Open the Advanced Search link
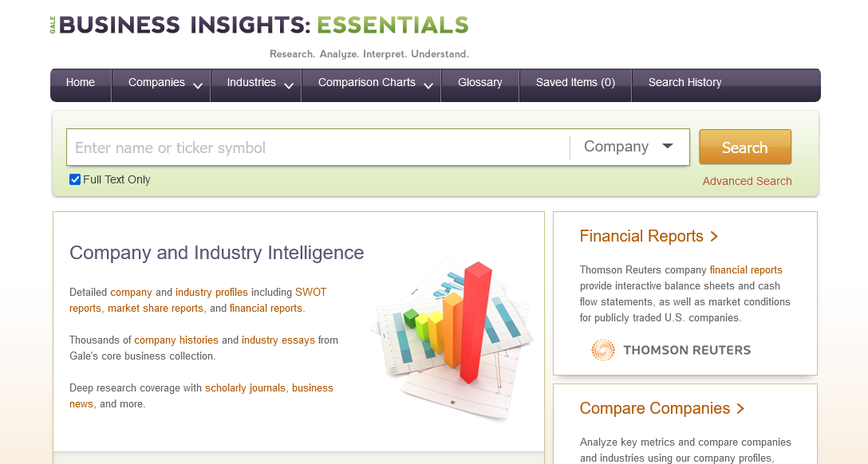The image size is (868, 464). tap(747, 181)
